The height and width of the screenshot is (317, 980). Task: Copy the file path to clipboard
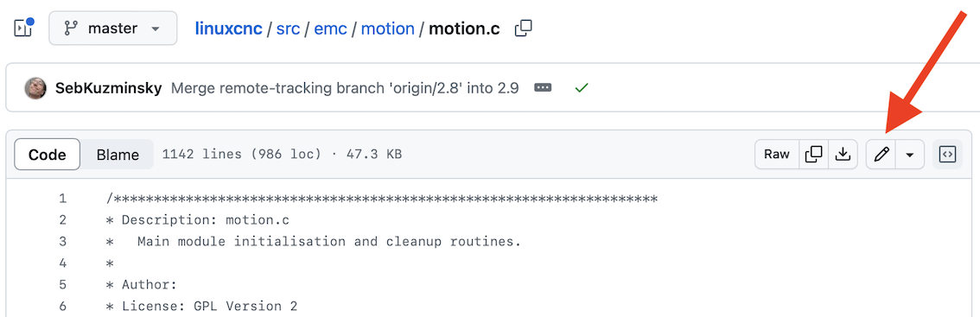[523, 29]
